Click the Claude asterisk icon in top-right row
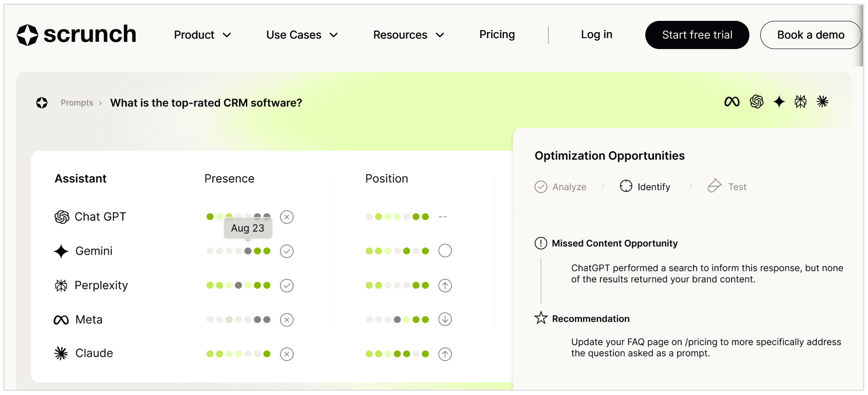The image size is (868, 395). click(822, 102)
